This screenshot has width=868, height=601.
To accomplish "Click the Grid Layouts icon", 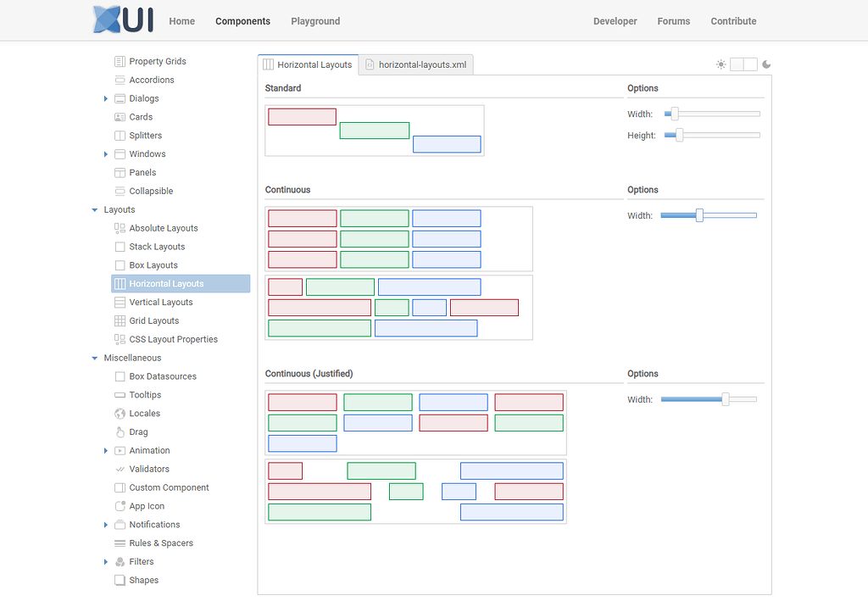I will 120,320.
